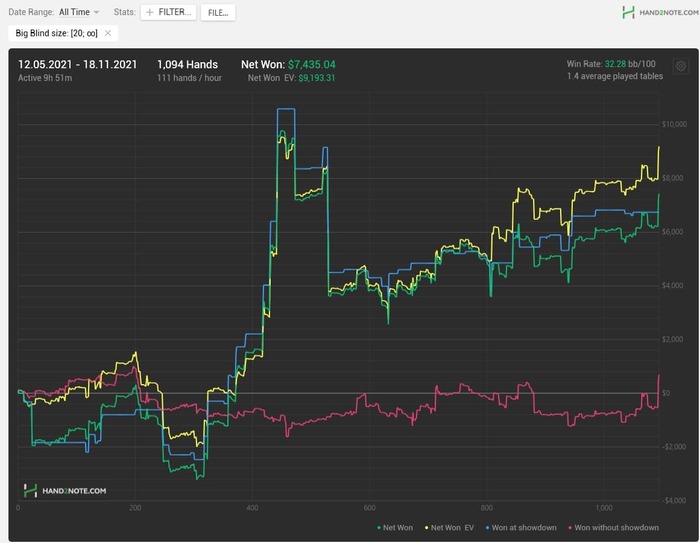Select the 1,000 x-axis tick label
The image size is (700, 543).
pyautogui.click(x=604, y=508)
